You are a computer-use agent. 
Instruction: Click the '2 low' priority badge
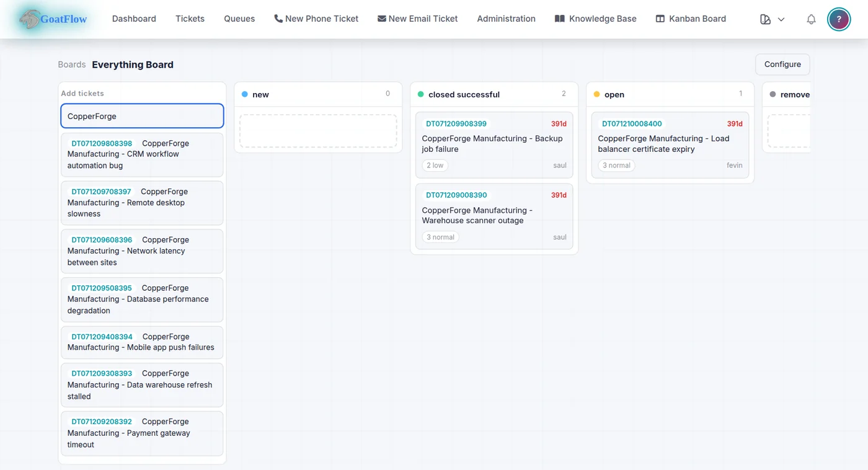(x=435, y=166)
